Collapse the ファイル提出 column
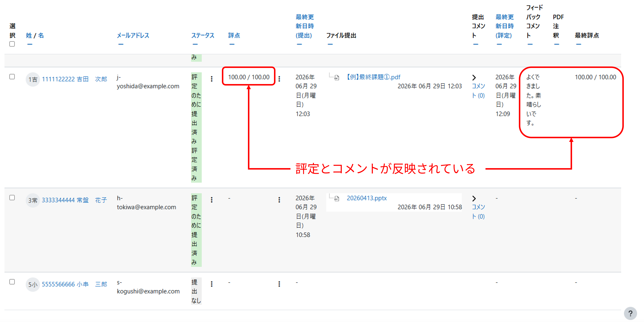 (x=330, y=44)
